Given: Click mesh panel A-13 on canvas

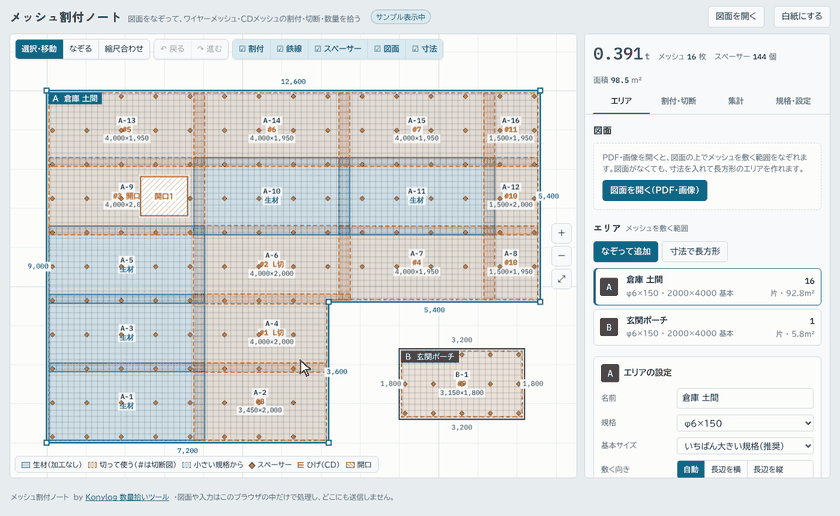Looking at the screenshot, I should [x=126, y=129].
